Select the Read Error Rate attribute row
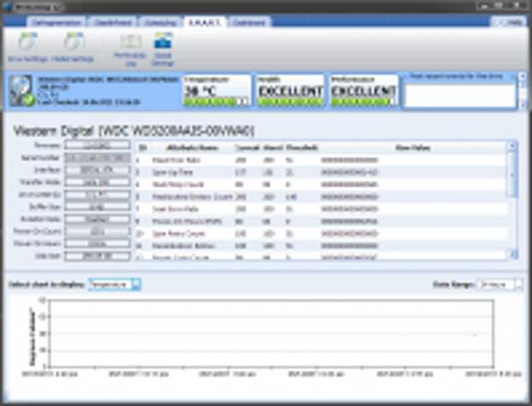Screen dimensions: 532x406 (321, 160)
